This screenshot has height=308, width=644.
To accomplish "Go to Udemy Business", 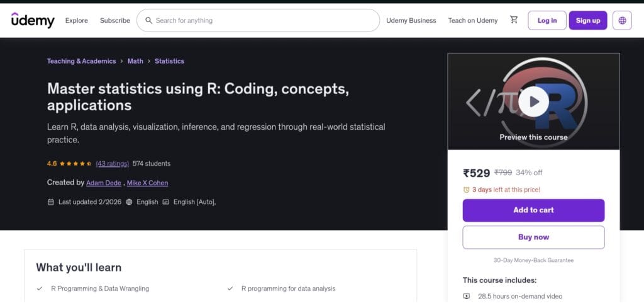I will pos(411,21).
